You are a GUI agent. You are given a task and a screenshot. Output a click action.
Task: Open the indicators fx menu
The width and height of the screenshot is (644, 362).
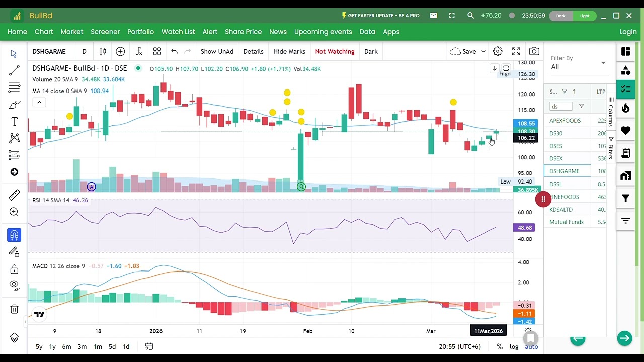coord(139,51)
